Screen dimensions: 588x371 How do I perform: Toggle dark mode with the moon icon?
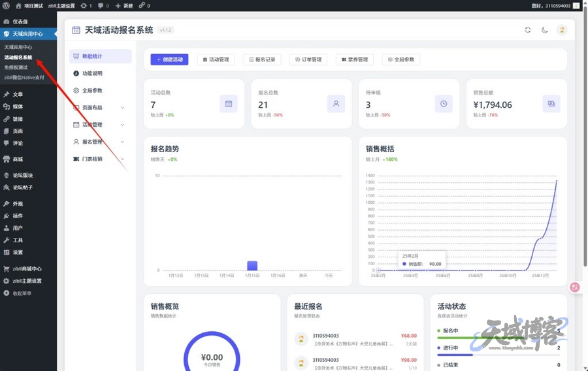pyautogui.click(x=544, y=30)
